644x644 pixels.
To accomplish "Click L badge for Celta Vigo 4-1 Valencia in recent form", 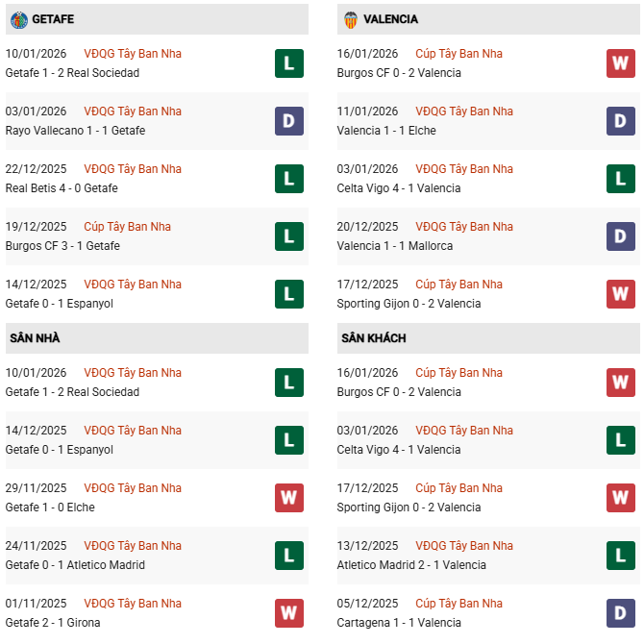I will click(620, 179).
